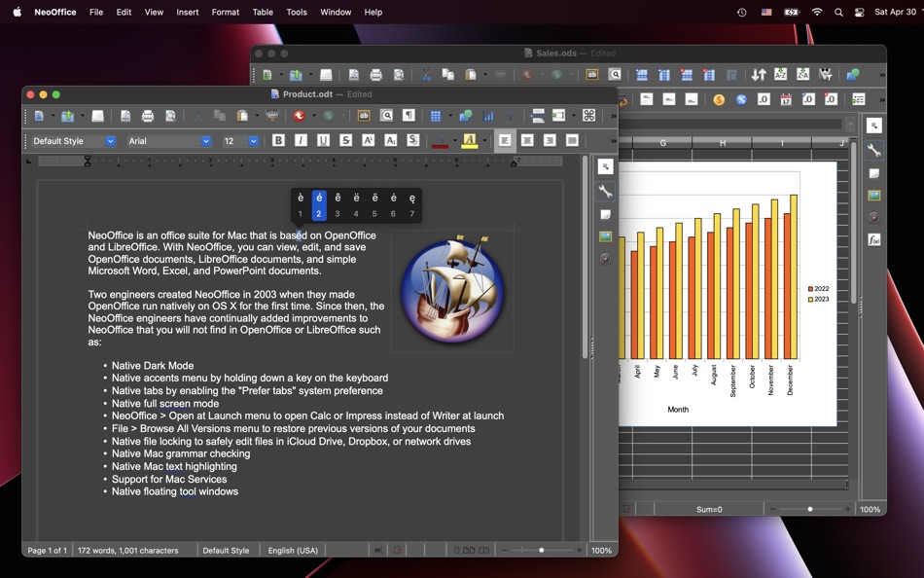Expand the New document arrow in Writer
924x578 pixels.
click(53, 116)
